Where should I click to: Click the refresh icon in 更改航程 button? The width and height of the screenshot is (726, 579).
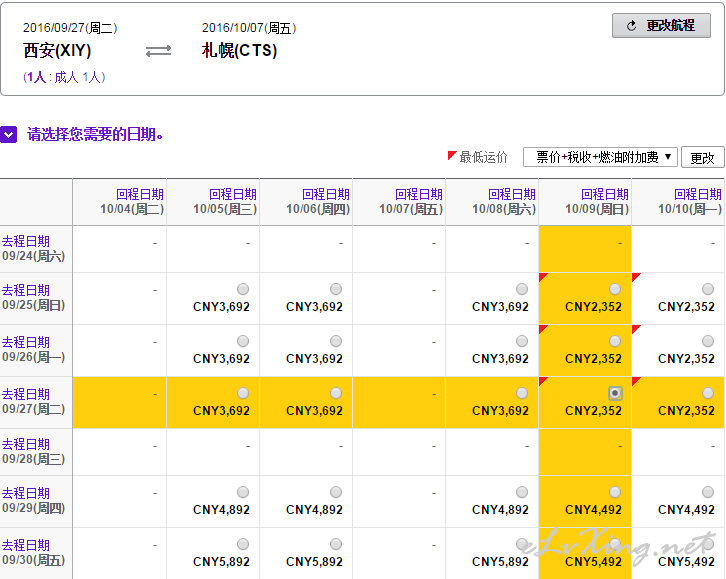pyautogui.click(x=632, y=26)
